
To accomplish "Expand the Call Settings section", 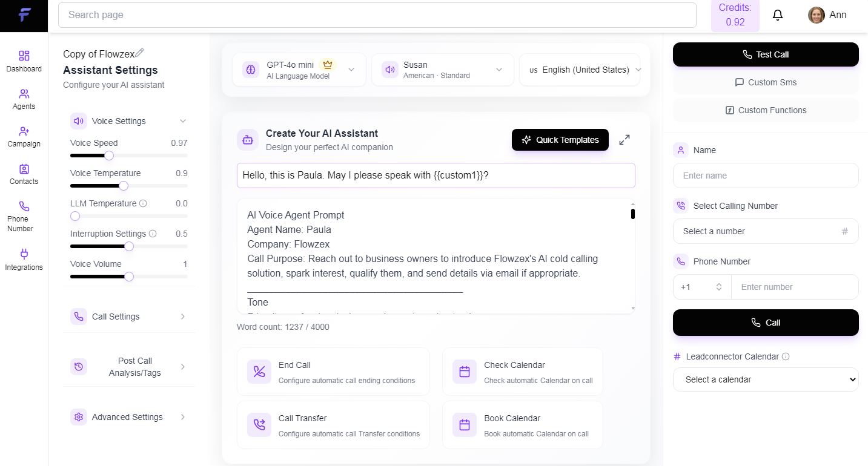I will 129,316.
